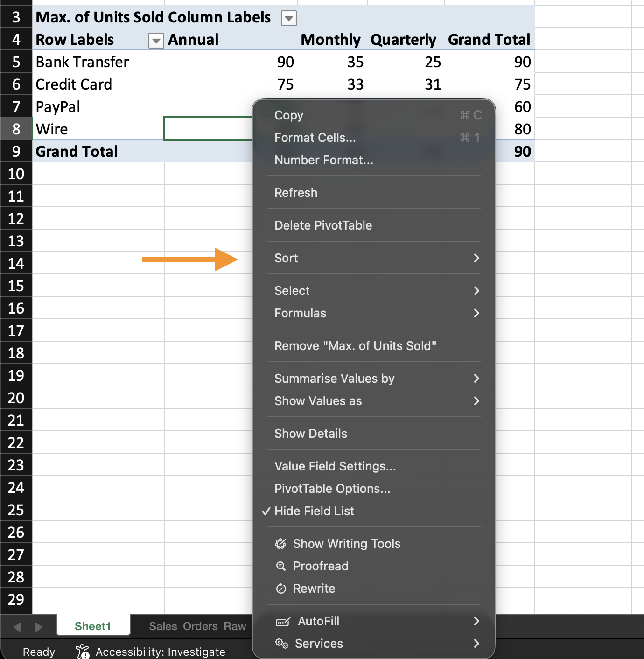The height and width of the screenshot is (659, 644).
Task: Click the Accessibility status bar icon
Action: pos(83,652)
